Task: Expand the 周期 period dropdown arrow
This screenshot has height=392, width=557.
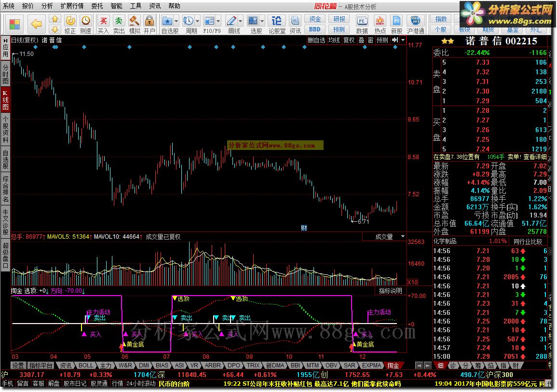Action: (x=198, y=21)
